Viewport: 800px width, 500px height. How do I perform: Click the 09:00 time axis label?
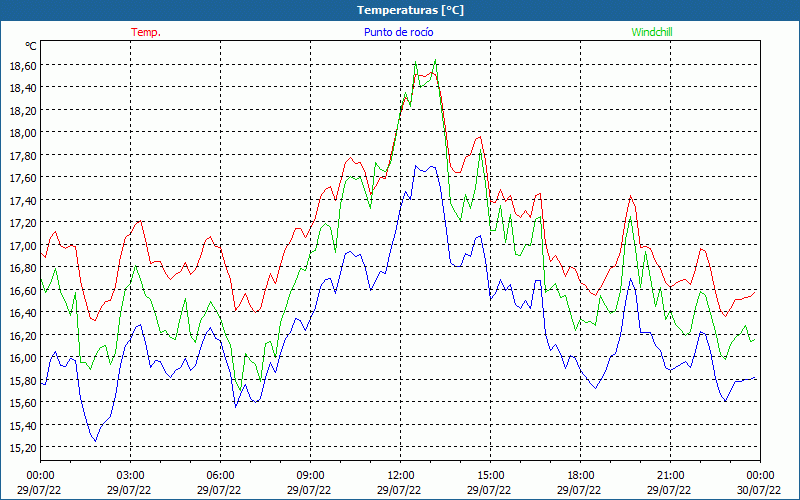310,476
